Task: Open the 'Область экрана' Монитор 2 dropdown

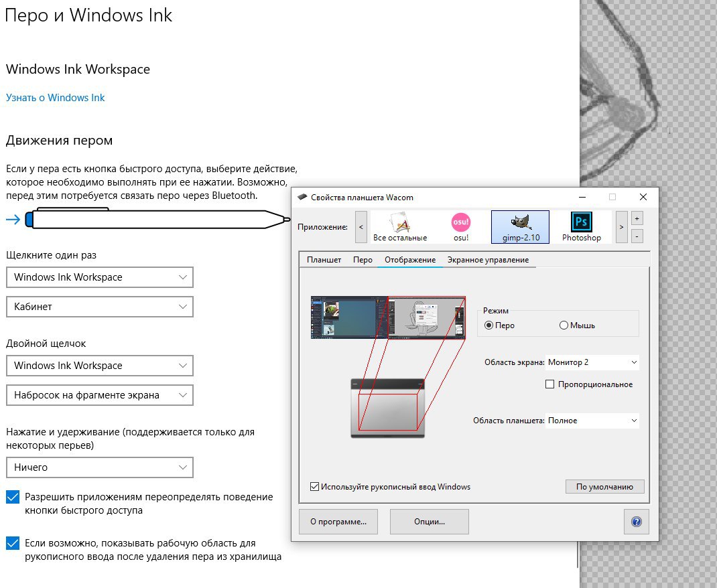Action: tap(592, 362)
